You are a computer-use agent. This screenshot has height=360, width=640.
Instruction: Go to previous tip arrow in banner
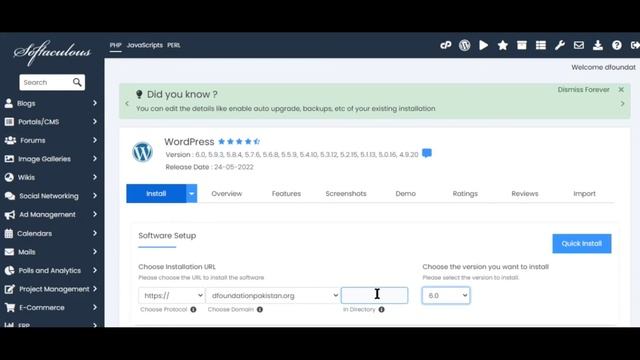pyautogui.click(x=127, y=104)
